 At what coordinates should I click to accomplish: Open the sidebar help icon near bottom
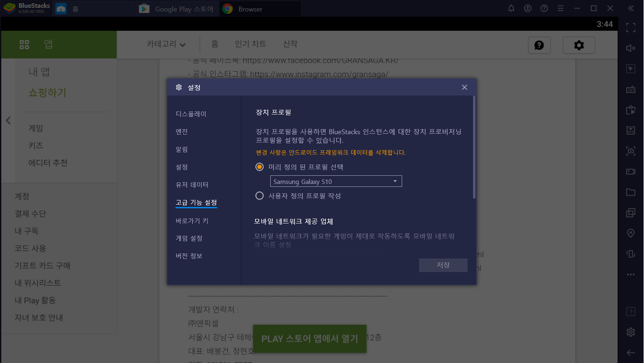631,312
